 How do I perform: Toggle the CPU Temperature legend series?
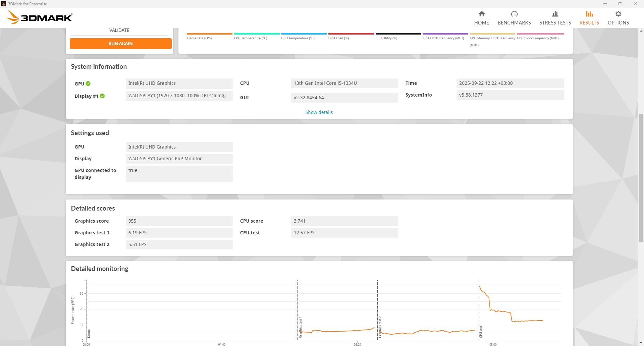pos(251,38)
